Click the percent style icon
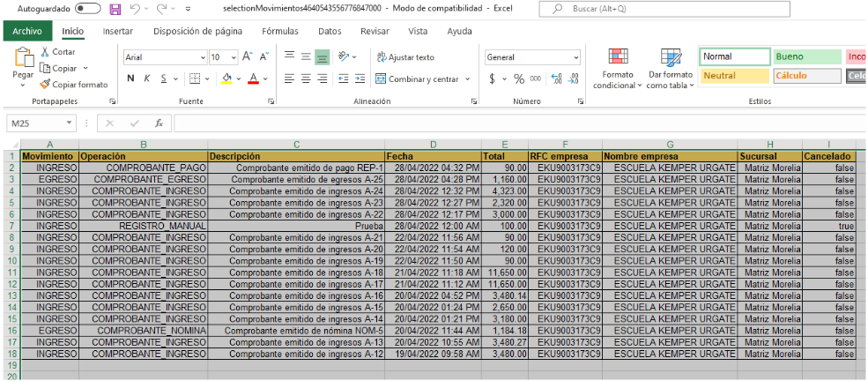This screenshot has height=381, width=868. click(x=520, y=78)
